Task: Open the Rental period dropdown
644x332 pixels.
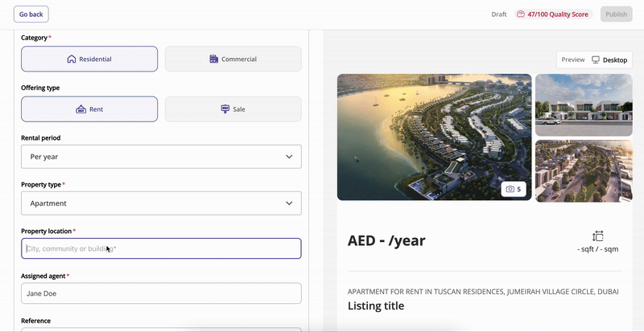Action: (x=162, y=157)
